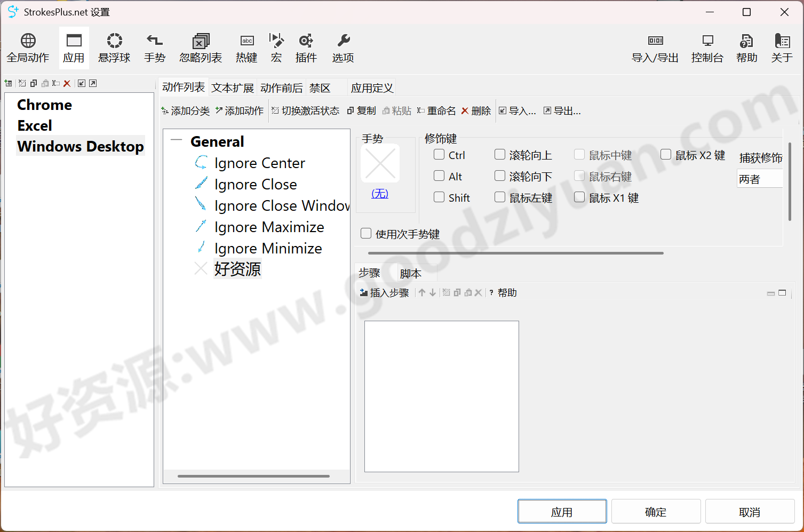Select the 悬浮球 (floating ball) icon
The width and height of the screenshot is (804, 532).
click(x=114, y=47)
